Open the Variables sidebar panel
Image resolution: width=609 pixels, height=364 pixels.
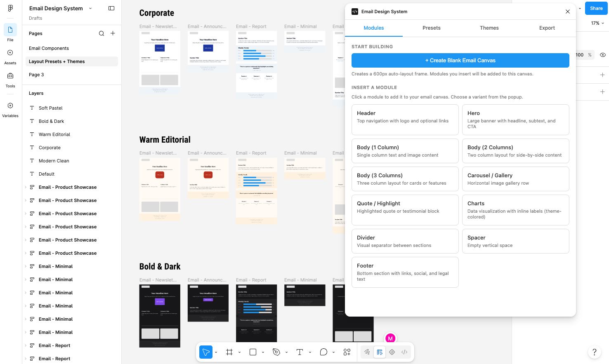tap(10, 110)
